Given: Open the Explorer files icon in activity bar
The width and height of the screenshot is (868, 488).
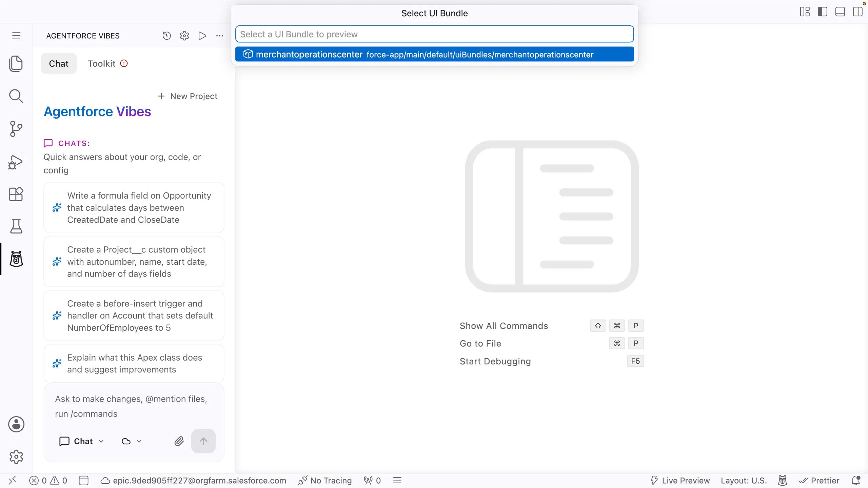Looking at the screenshot, I should point(16,64).
